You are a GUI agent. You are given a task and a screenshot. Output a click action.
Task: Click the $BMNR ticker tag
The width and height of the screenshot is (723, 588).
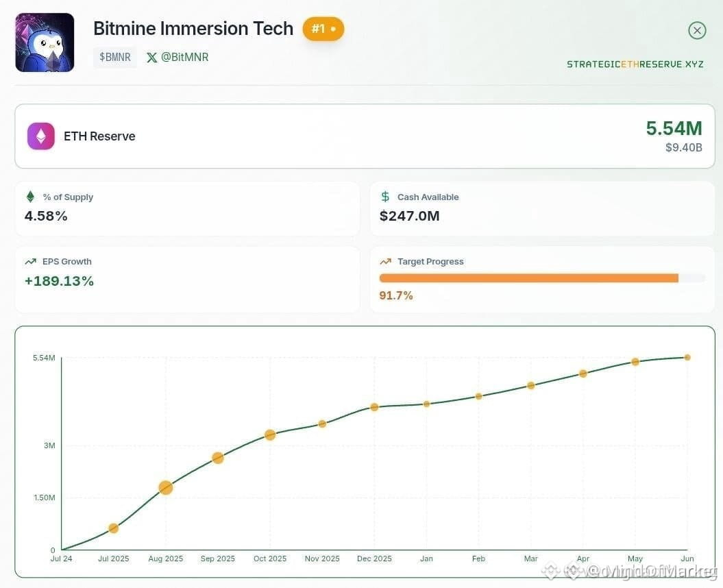coord(115,57)
